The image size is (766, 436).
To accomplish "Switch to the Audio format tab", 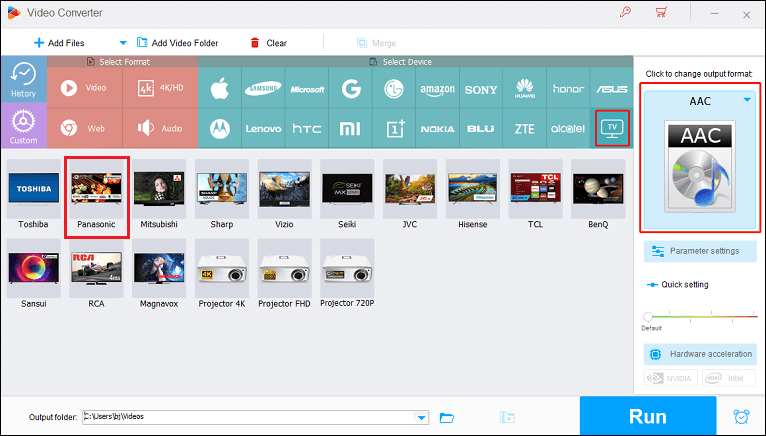I will [x=160, y=129].
